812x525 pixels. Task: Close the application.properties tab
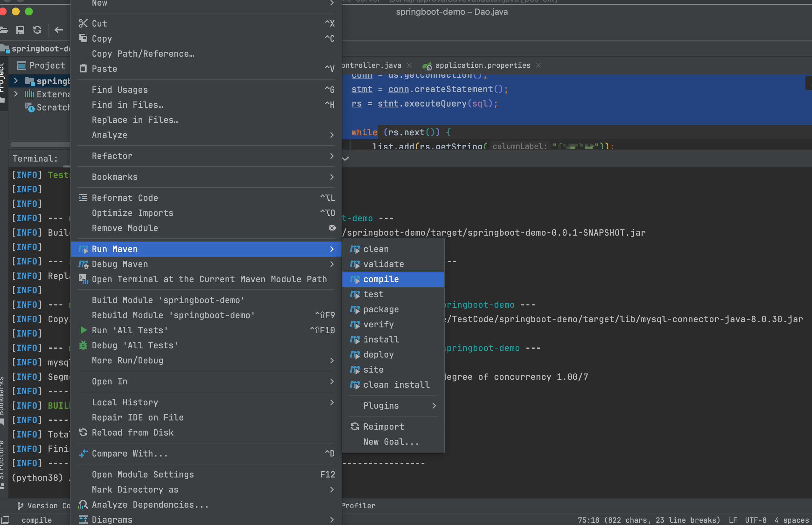(538, 65)
